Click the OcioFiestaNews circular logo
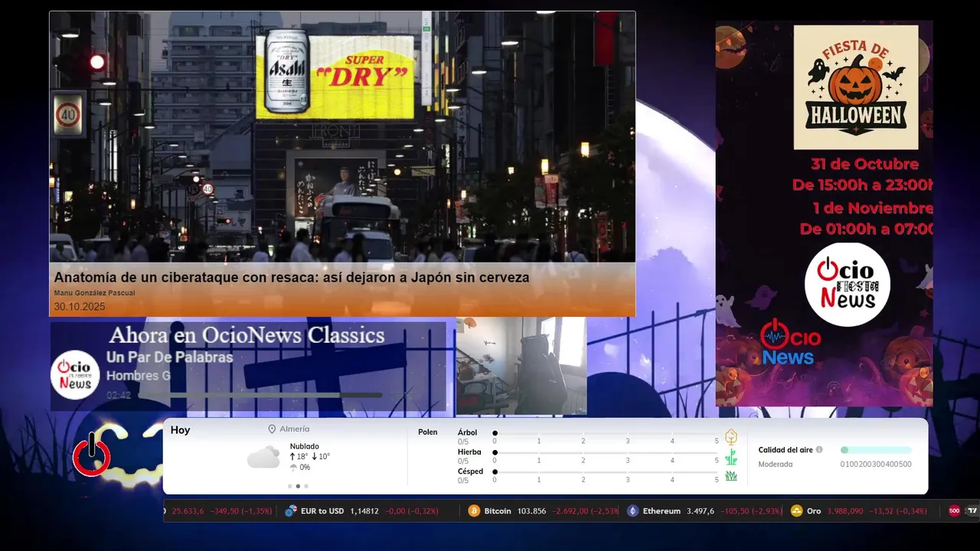The height and width of the screenshot is (551, 980). 848,285
